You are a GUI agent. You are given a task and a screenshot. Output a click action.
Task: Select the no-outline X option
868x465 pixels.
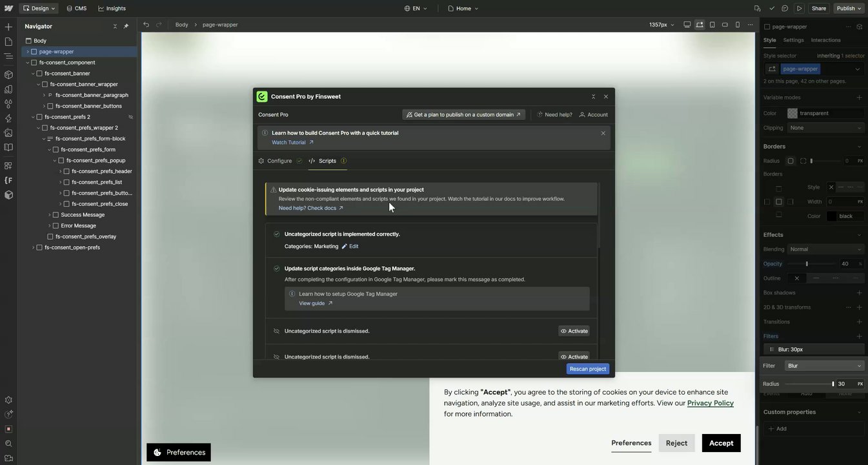(796, 278)
